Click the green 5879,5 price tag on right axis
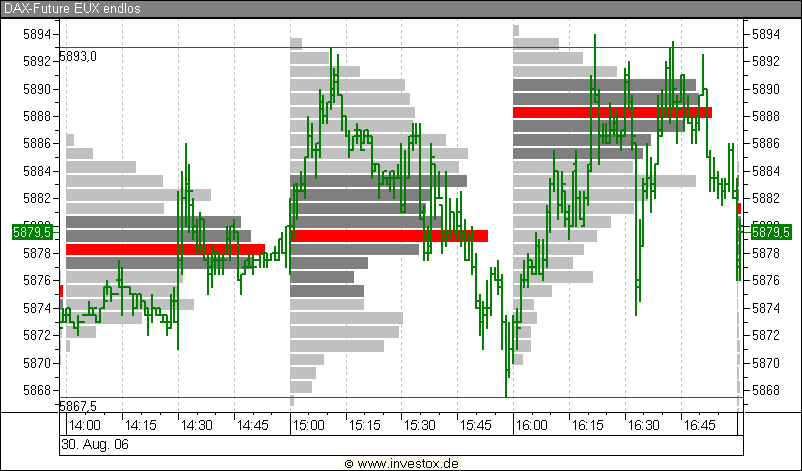Viewport: 802px width, 471px height. [770, 232]
